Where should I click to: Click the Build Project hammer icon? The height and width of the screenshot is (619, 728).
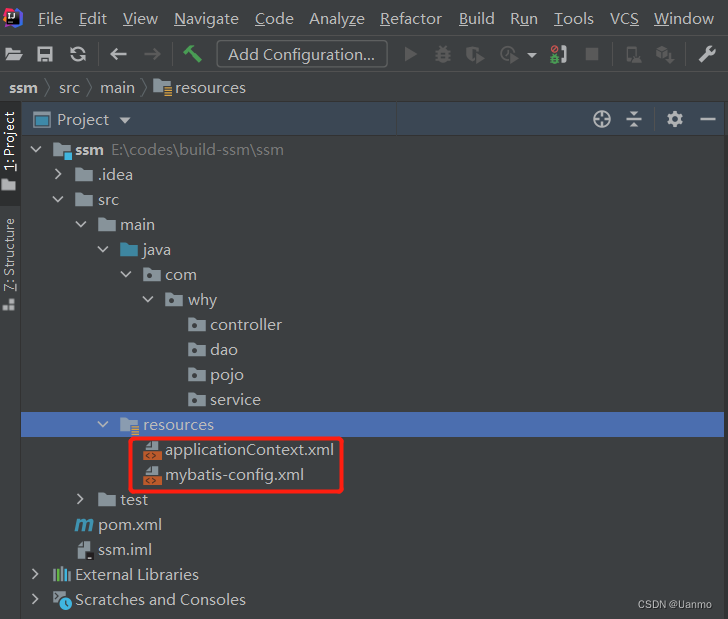(x=192, y=54)
